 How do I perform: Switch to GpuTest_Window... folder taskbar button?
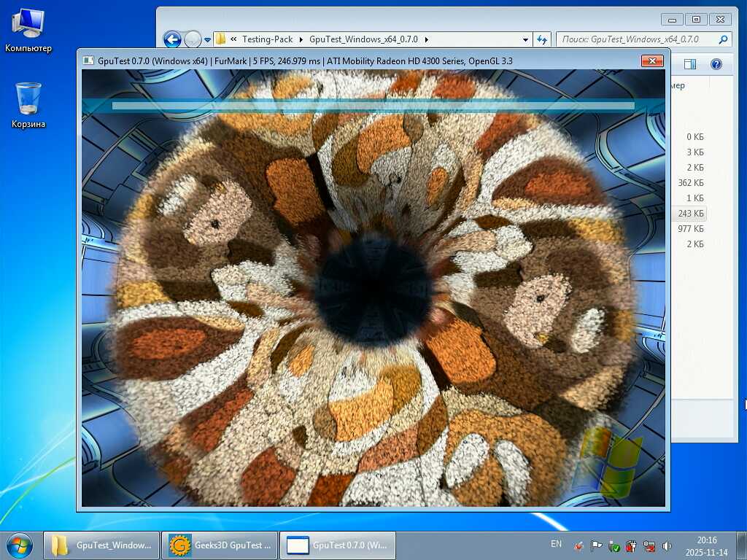(x=101, y=545)
